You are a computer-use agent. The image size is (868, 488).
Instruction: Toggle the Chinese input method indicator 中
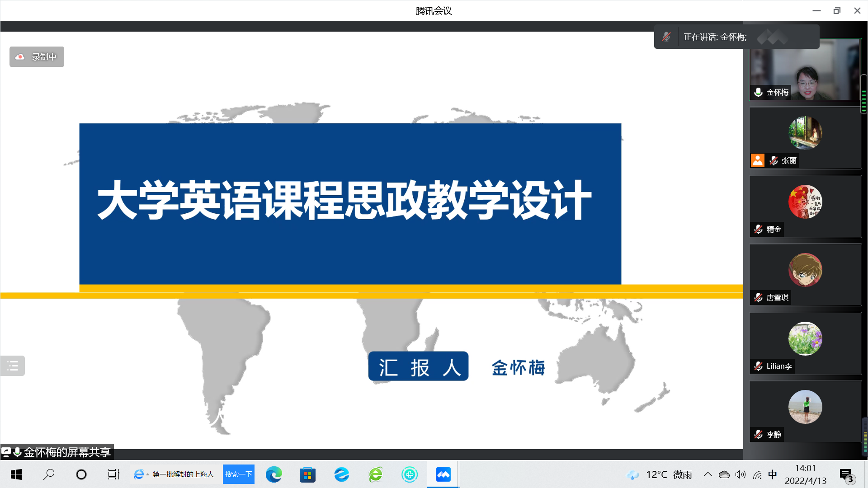(773, 474)
